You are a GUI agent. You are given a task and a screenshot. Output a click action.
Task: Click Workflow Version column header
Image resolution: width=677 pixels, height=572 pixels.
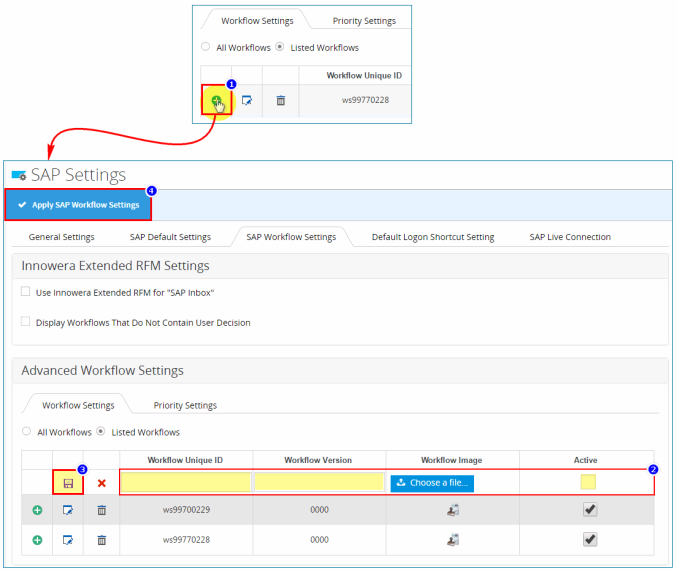pyautogui.click(x=318, y=460)
